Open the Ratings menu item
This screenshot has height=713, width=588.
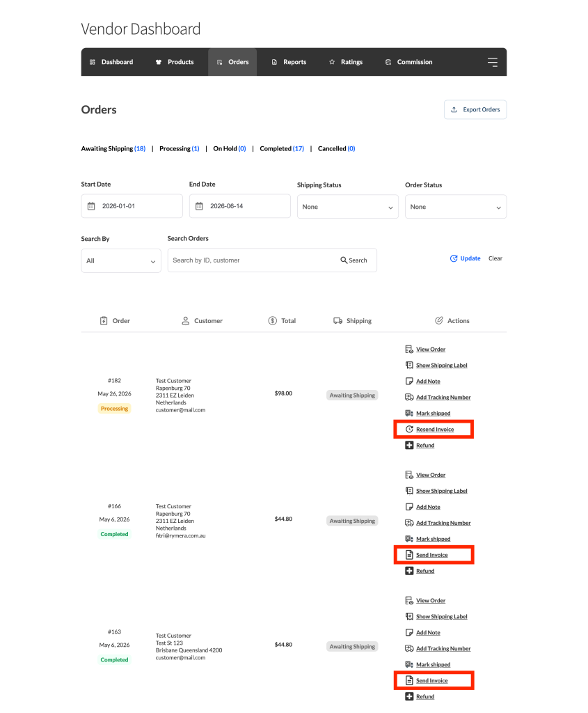[346, 62]
